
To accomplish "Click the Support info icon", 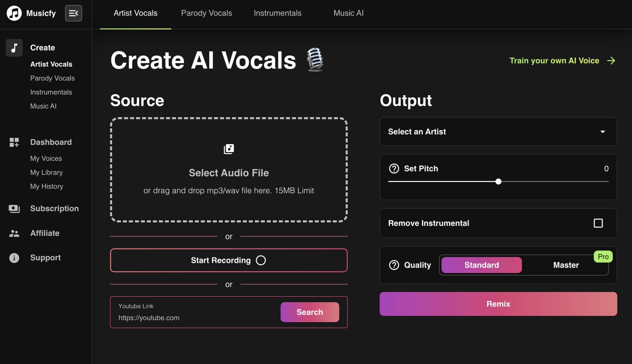I will point(14,258).
